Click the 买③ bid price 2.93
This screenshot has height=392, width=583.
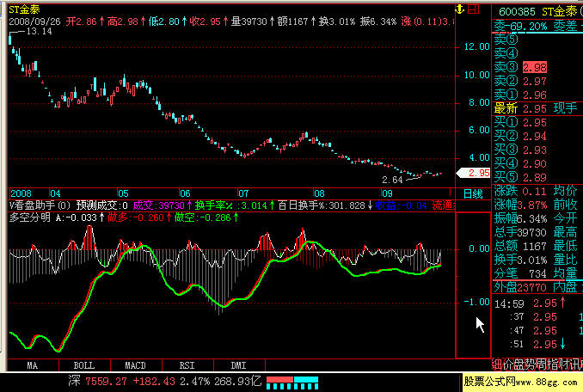[x=535, y=150]
